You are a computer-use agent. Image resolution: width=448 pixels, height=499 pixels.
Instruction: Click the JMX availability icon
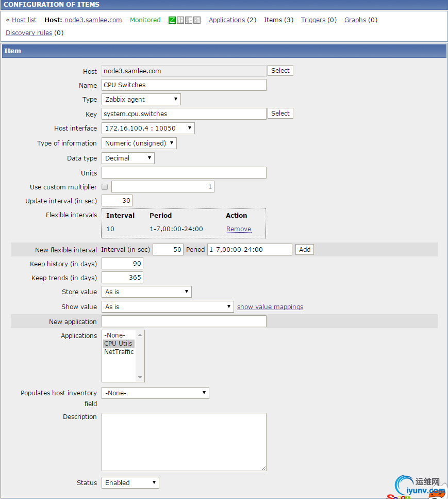point(189,20)
